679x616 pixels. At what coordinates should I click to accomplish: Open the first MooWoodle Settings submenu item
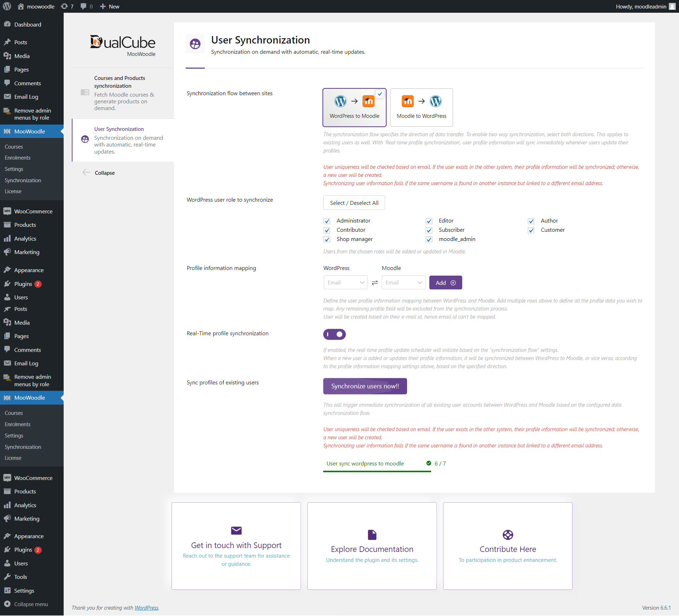tap(14, 169)
